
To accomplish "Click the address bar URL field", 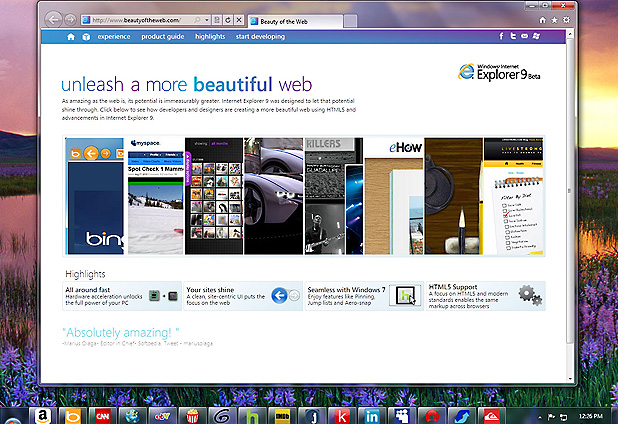I will point(140,20).
